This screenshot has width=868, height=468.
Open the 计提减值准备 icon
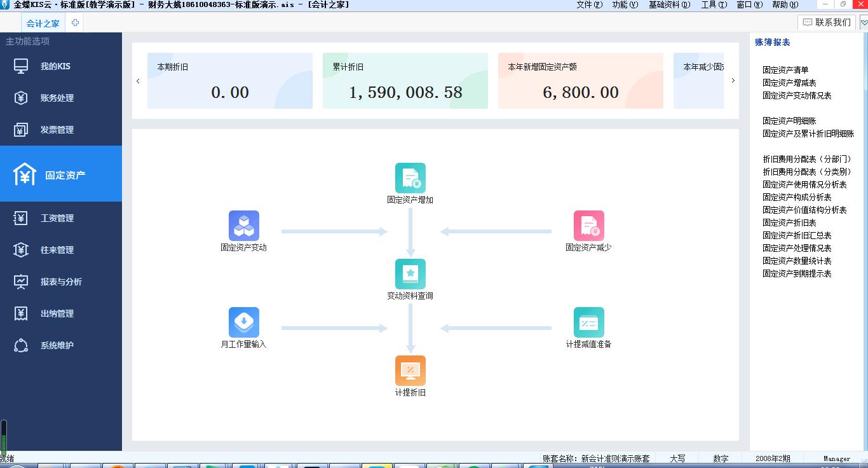coord(589,322)
